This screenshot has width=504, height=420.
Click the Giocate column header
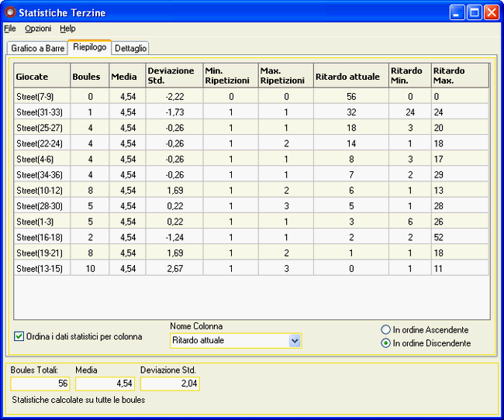coord(42,77)
